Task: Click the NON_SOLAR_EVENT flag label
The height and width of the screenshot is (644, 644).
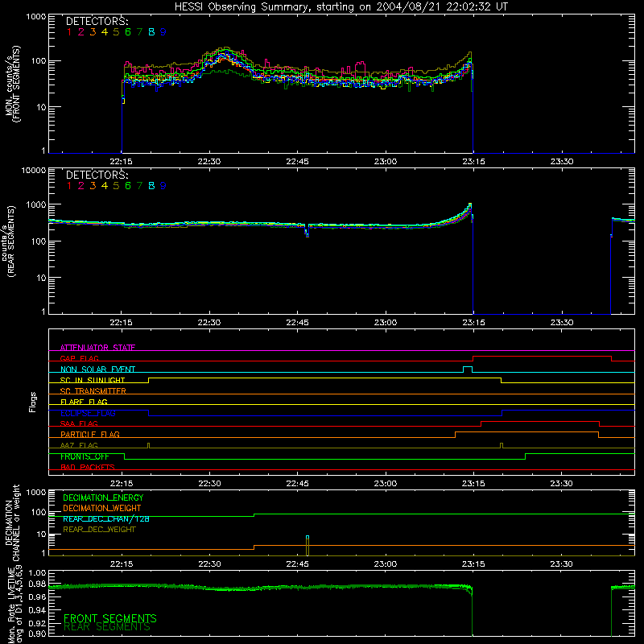Action: click(x=97, y=369)
